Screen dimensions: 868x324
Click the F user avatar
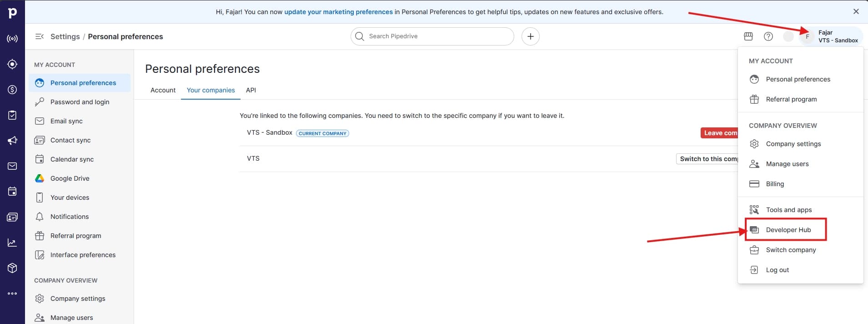pyautogui.click(x=808, y=36)
